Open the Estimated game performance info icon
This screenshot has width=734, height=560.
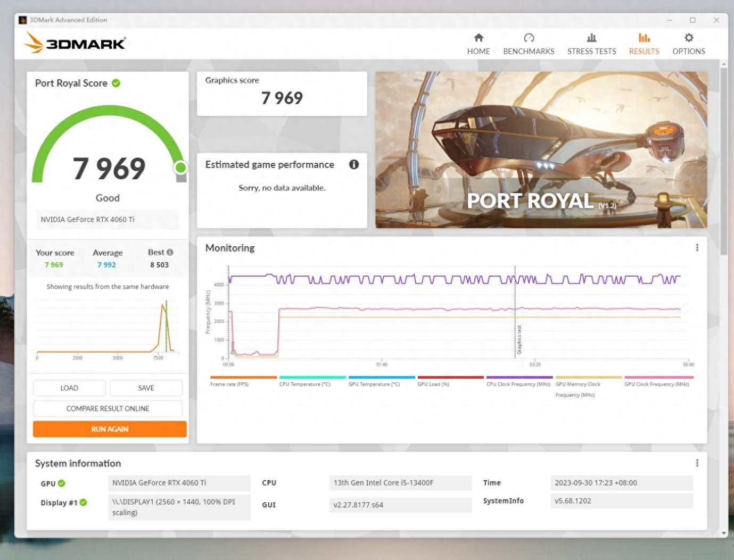(353, 164)
